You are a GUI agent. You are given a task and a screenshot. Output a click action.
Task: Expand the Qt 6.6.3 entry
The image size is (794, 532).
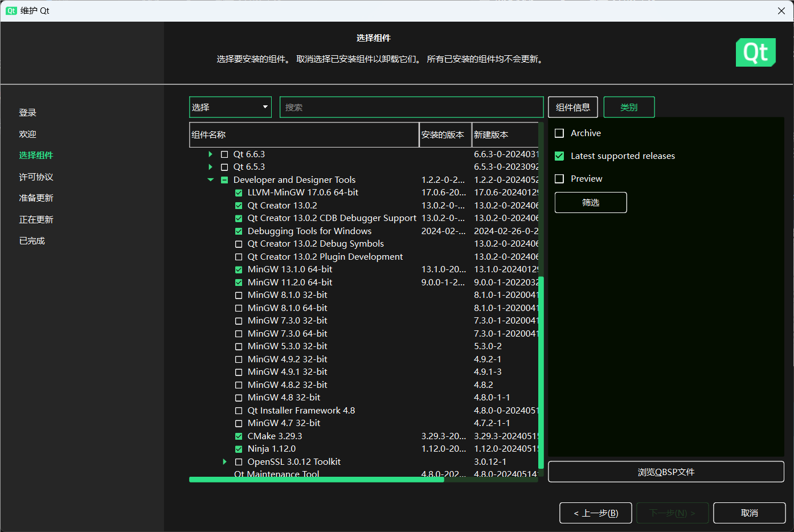pyautogui.click(x=211, y=154)
